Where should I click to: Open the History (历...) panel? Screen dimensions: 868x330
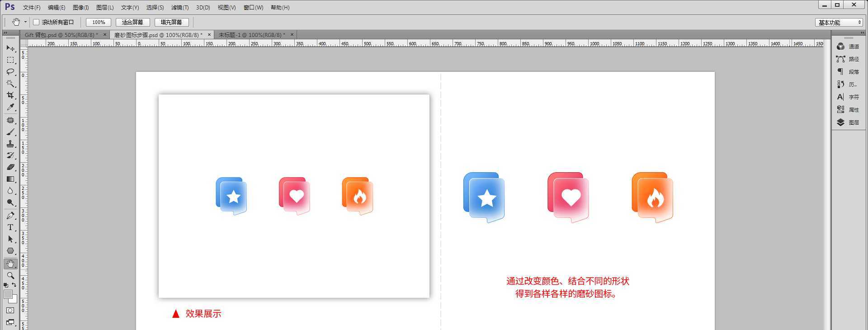coord(848,85)
